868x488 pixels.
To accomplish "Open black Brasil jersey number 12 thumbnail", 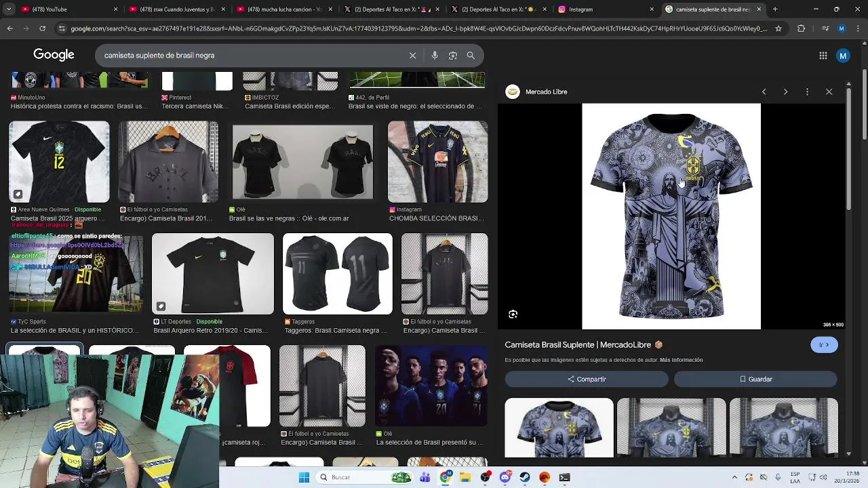I will click(x=59, y=162).
